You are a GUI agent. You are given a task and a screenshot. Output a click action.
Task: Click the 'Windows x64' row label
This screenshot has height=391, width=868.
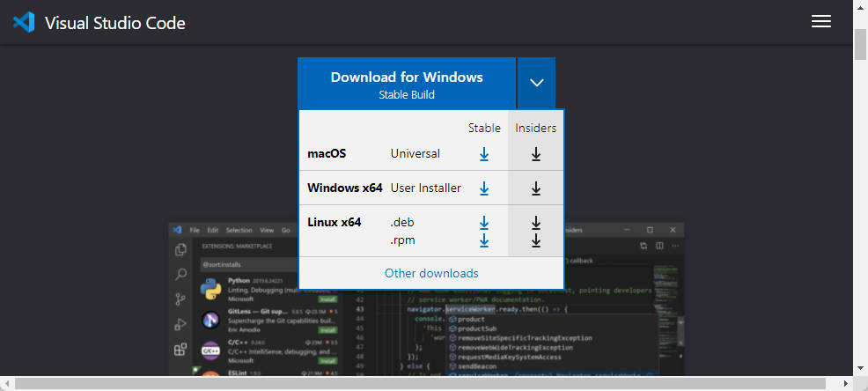point(345,188)
